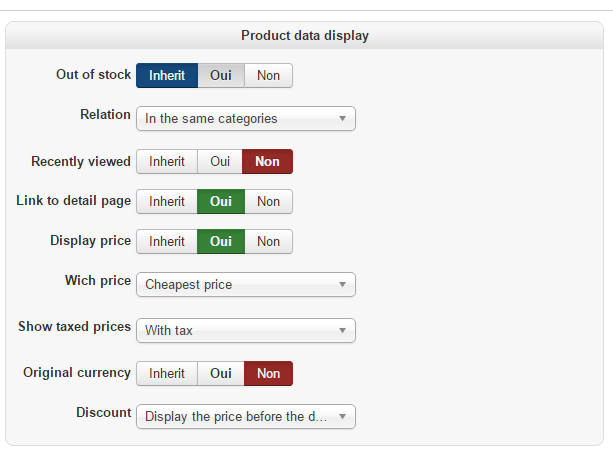Select Oui for Link to detail page
This screenshot has height=451, width=613.
click(221, 202)
